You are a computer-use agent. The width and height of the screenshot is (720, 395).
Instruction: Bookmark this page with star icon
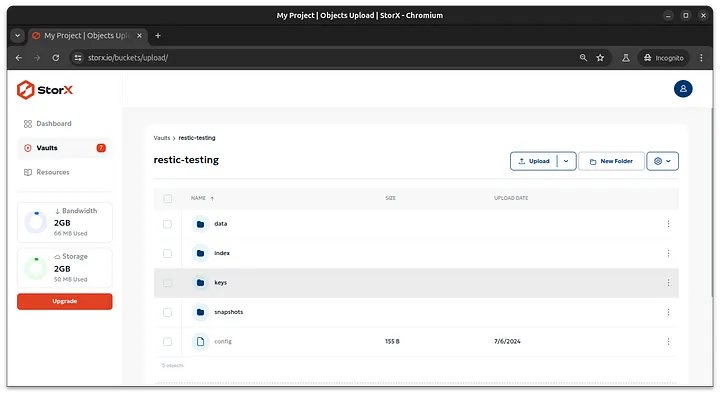pyautogui.click(x=600, y=58)
